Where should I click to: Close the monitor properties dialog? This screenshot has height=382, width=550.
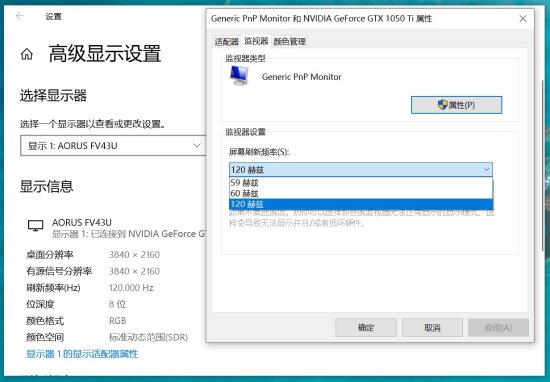[523, 19]
